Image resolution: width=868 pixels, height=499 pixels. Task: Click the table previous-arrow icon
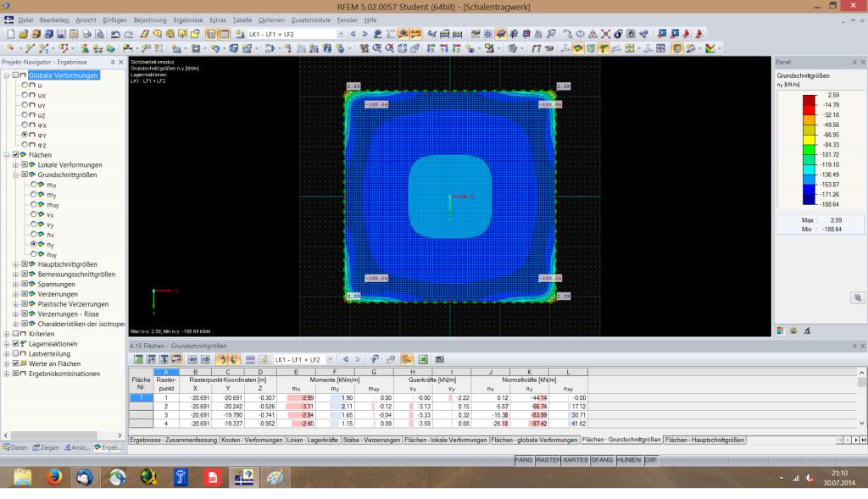[346, 359]
